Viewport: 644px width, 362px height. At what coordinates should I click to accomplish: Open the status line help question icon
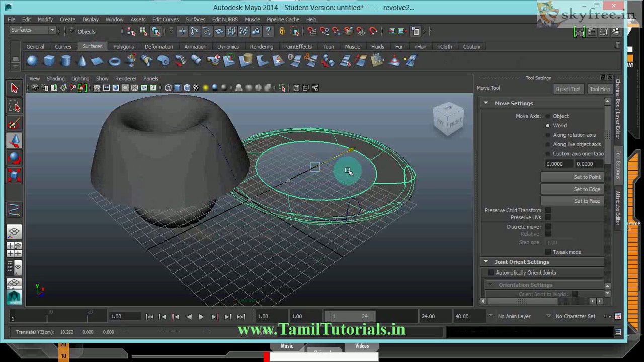(268, 31)
